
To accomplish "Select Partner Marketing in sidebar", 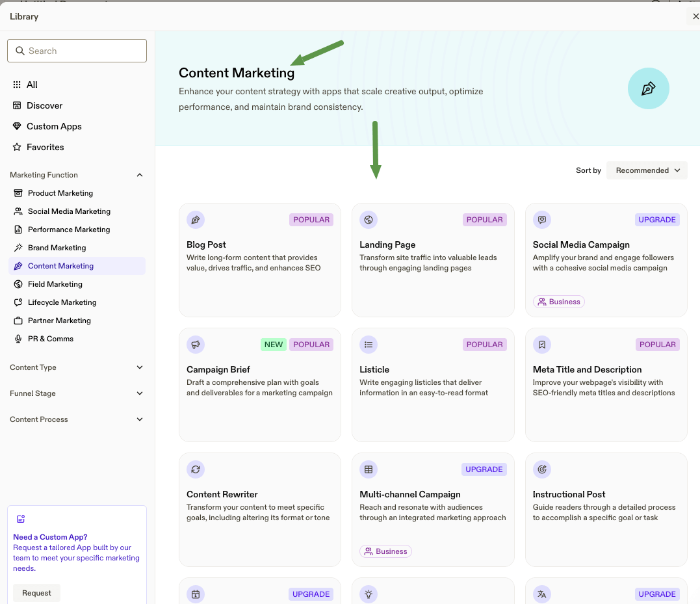I will tap(59, 321).
